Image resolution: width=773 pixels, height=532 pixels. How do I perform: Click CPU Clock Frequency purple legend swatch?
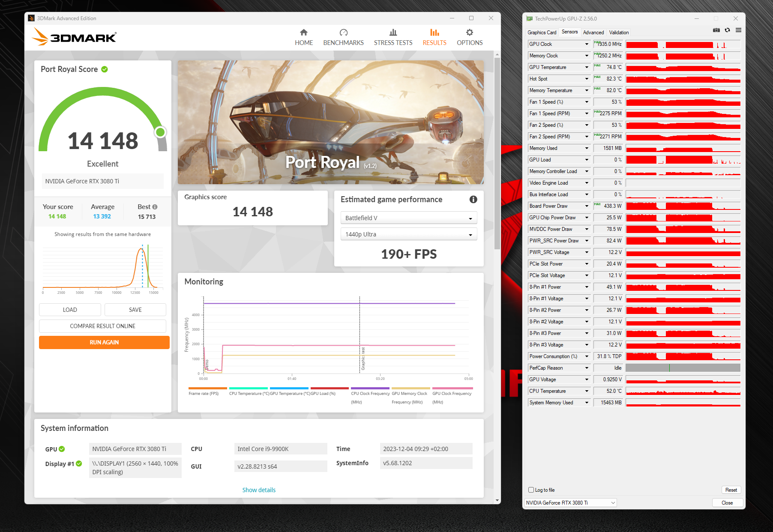click(x=370, y=388)
